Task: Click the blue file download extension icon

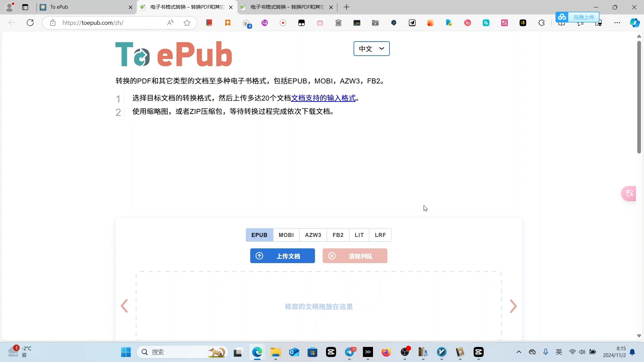Action: click(x=449, y=22)
